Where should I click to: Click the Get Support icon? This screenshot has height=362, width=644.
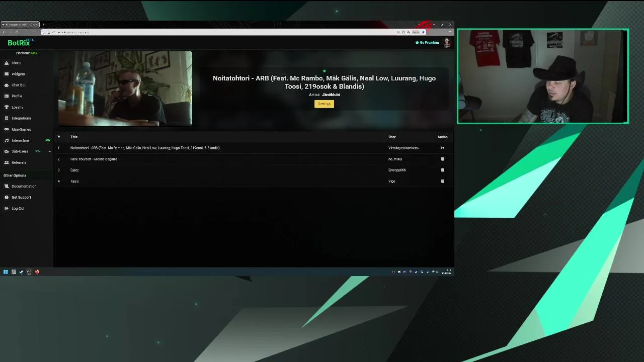7,197
